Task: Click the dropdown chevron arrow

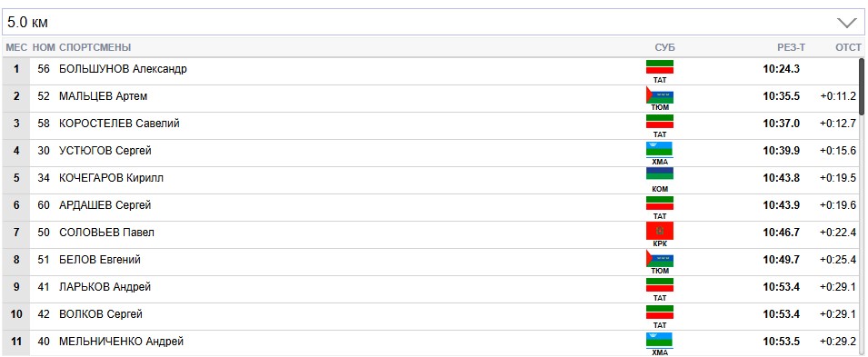Action: [846, 23]
